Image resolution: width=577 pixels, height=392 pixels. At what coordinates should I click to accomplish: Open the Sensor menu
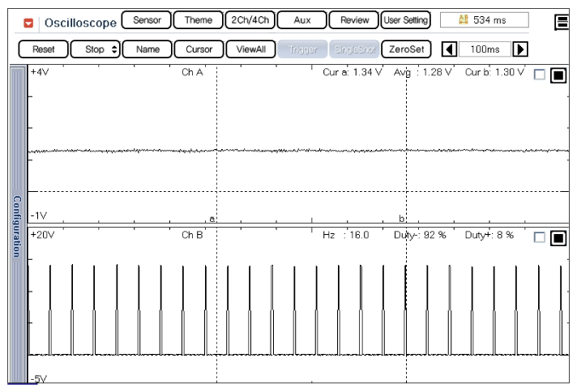point(147,20)
